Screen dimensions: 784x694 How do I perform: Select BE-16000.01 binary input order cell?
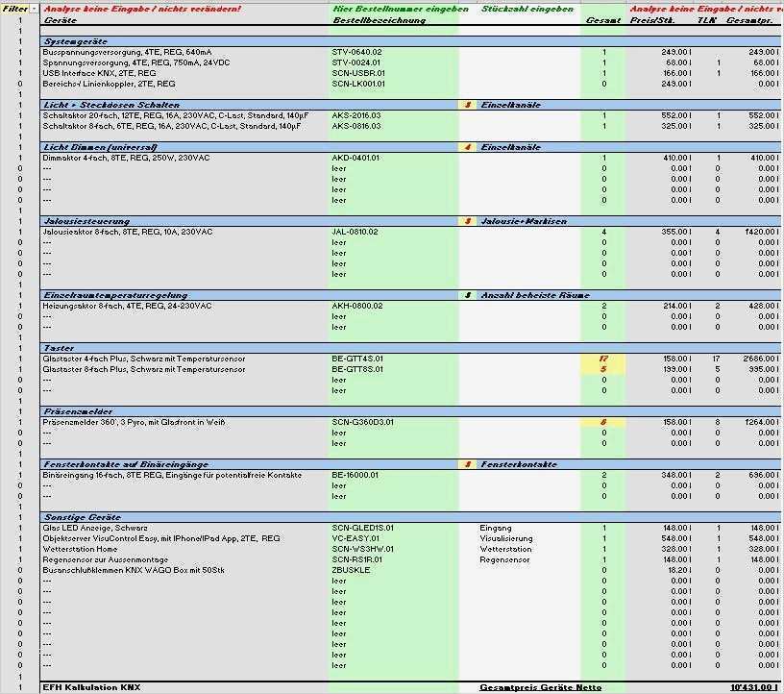394,476
